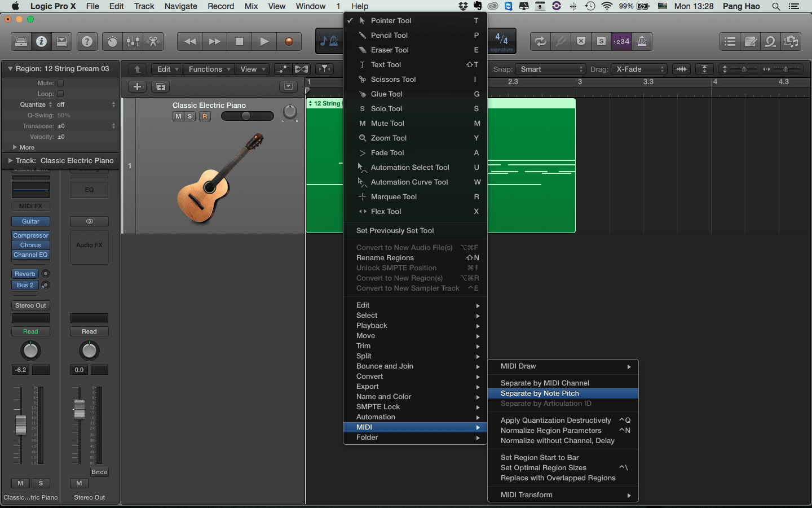This screenshot has height=508, width=812.
Task: Open Quick Help question mark icon
Action: click(x=87, y=41)
